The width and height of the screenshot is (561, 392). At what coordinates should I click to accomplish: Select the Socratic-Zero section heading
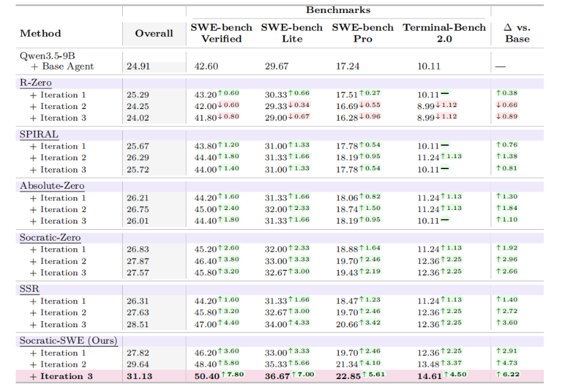50,238
